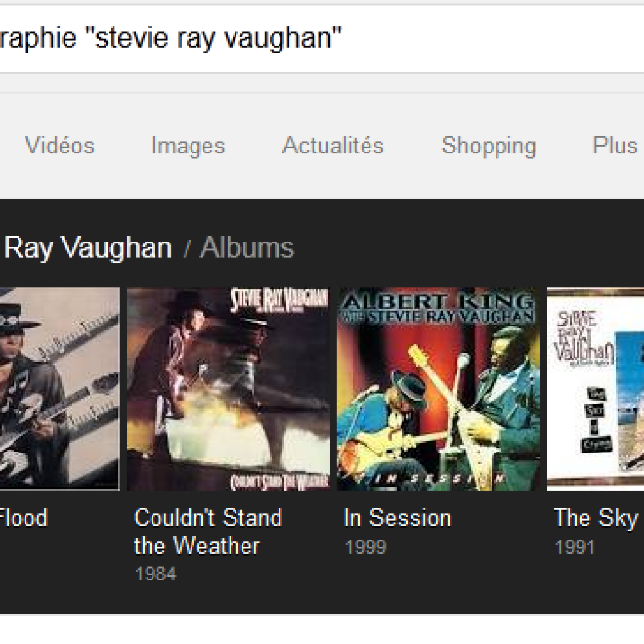This screenshot has height=644, width=644.
Task: Open The Sky Is Crying album cover
Action: pyautogui.click(x=596, y=389)
